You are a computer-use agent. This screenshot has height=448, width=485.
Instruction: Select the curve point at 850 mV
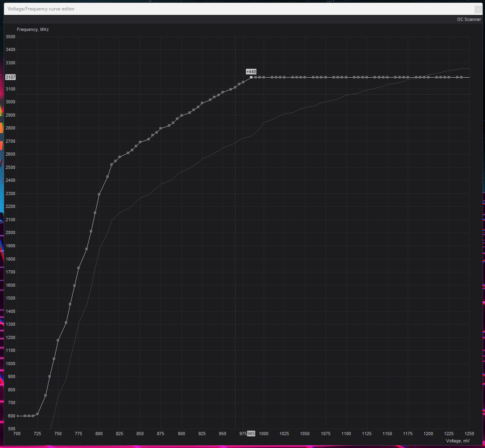[140, 142]
